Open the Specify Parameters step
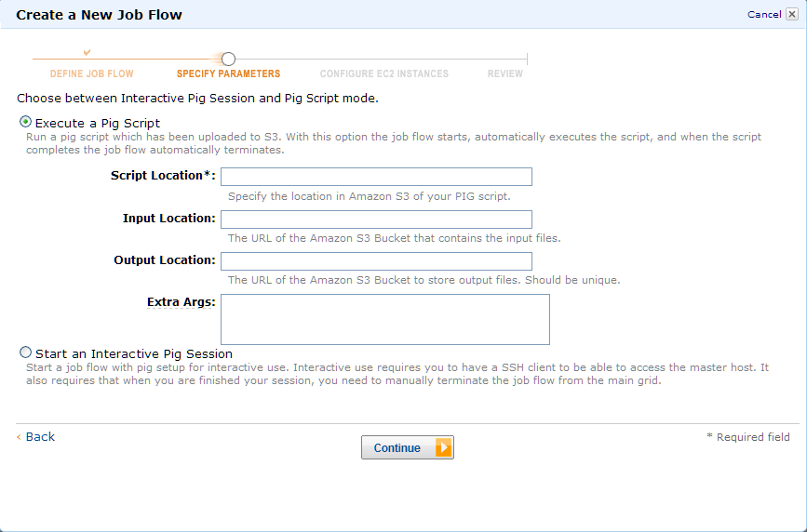Screen dimensions: 807x532 point(229,73)
